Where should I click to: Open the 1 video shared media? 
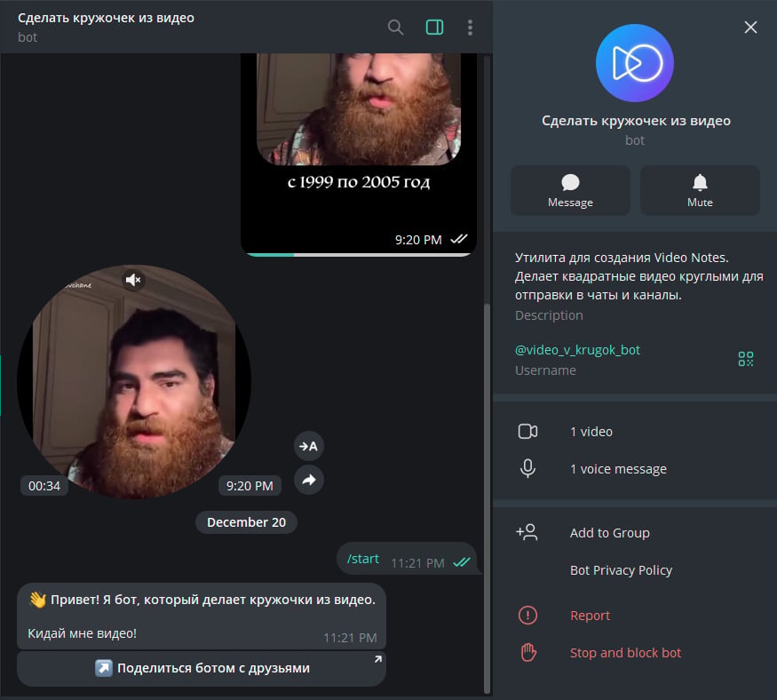635,432
